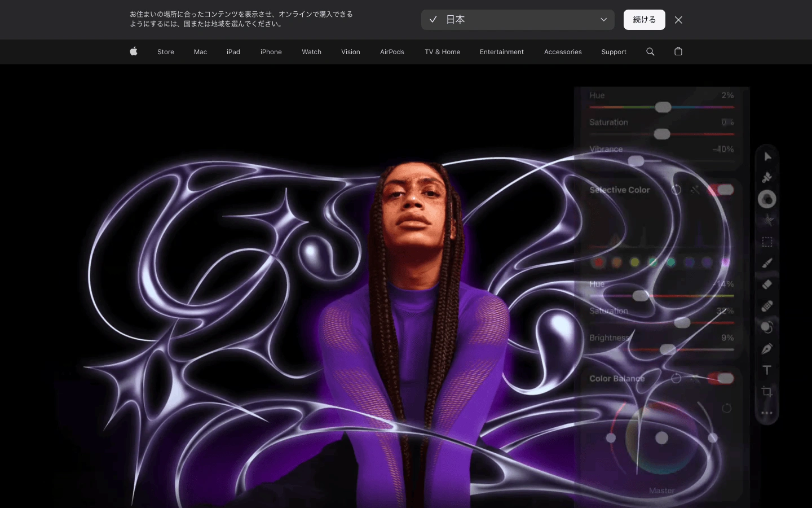Select the eraser tool in toolbar
Viewport: 812px width, 508px height.
pyautogui.click(x=767, y=284)
